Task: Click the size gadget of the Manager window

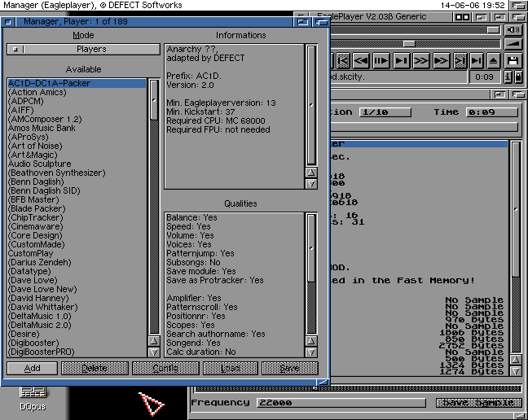Action: point(323,382)
